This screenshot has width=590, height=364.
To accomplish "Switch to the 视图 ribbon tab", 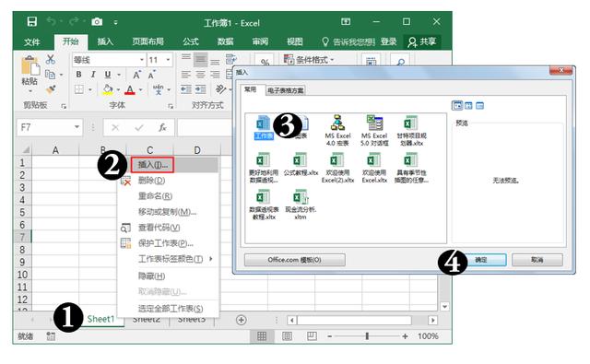I will [x=295, y=41].
